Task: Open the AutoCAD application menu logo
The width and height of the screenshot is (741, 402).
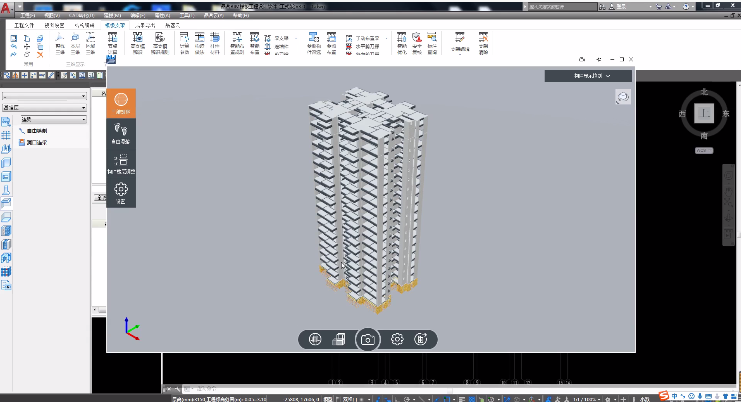Action: (x=5, y=9)
